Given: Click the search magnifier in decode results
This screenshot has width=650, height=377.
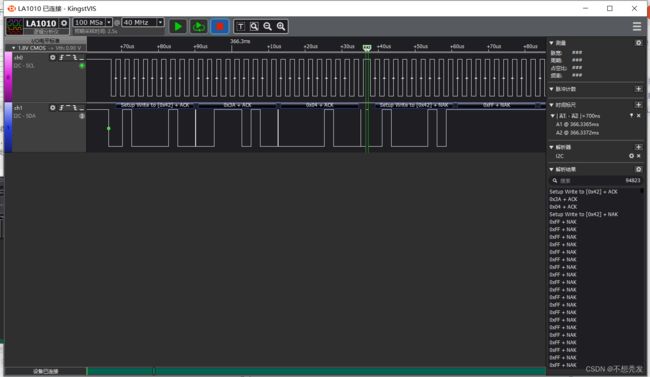Looking at the screenshot, I should click(x=555, y=180).
